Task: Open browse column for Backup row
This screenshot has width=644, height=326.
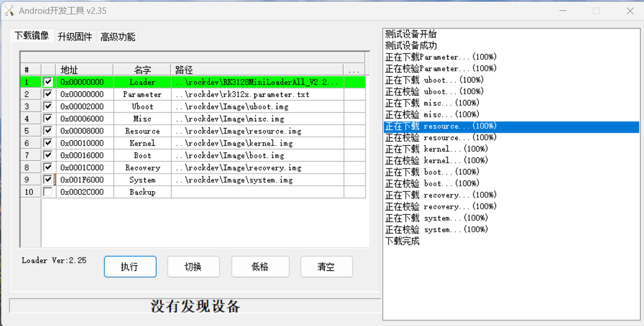Action: pos(355,192)
